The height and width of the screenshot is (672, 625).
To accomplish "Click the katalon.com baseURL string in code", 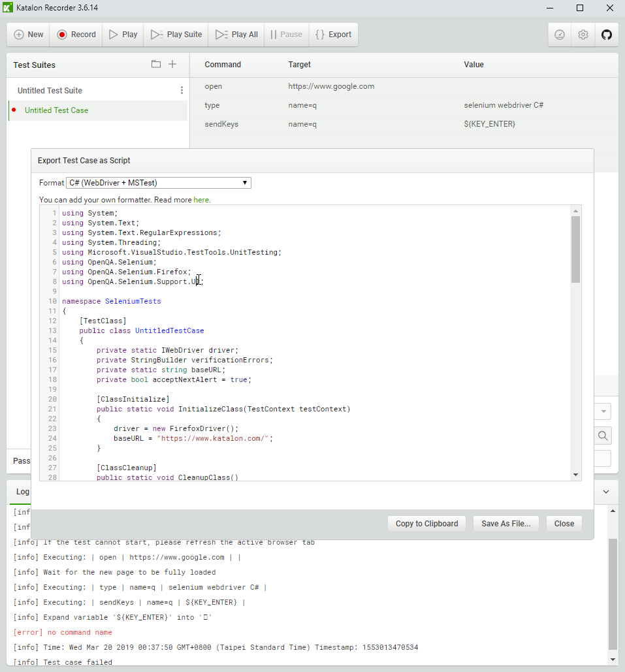I will [x=213, y=438].
